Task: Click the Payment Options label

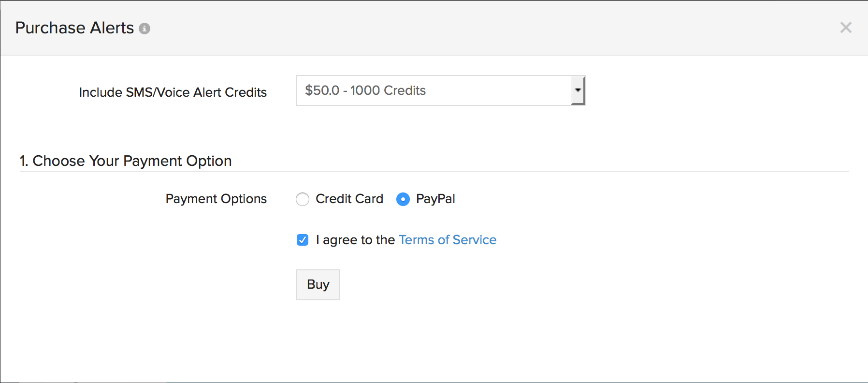Action: 216,199
